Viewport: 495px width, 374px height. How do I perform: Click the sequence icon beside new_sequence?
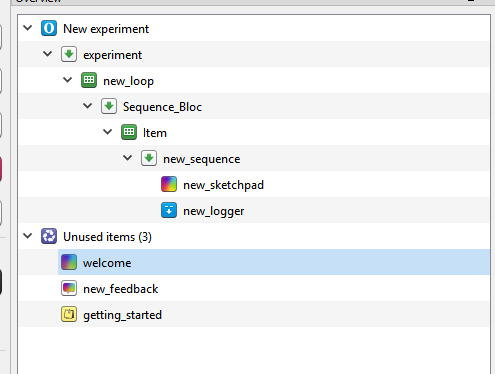coord(149,158)
